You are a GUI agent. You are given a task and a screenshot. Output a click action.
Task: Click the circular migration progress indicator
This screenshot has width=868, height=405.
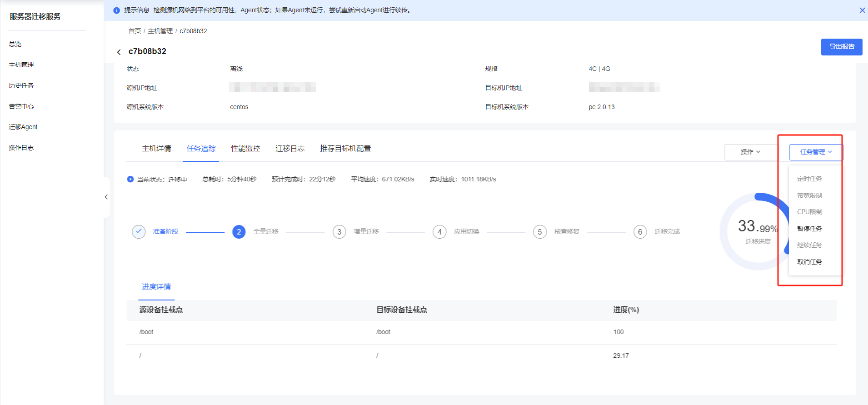tap(754, 231)
